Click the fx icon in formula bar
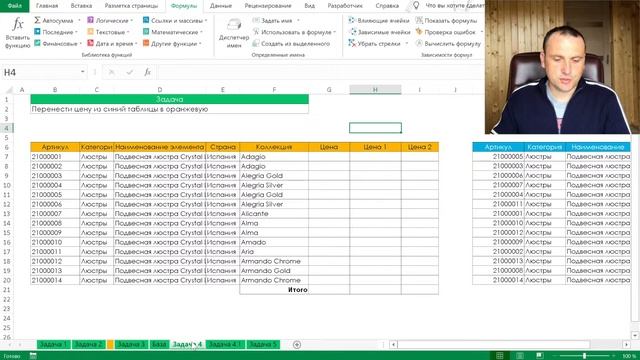The image size is (640, 360). pos(147,72)
